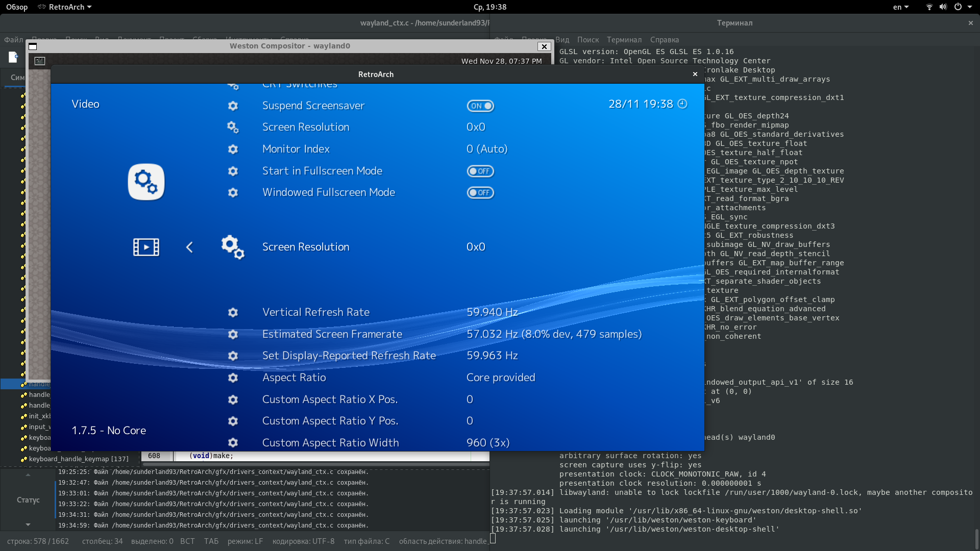Click the line 608 number in editor gutter
This screenshot has width=980, height=551.
pyautogui.click(x=154, y=456)
